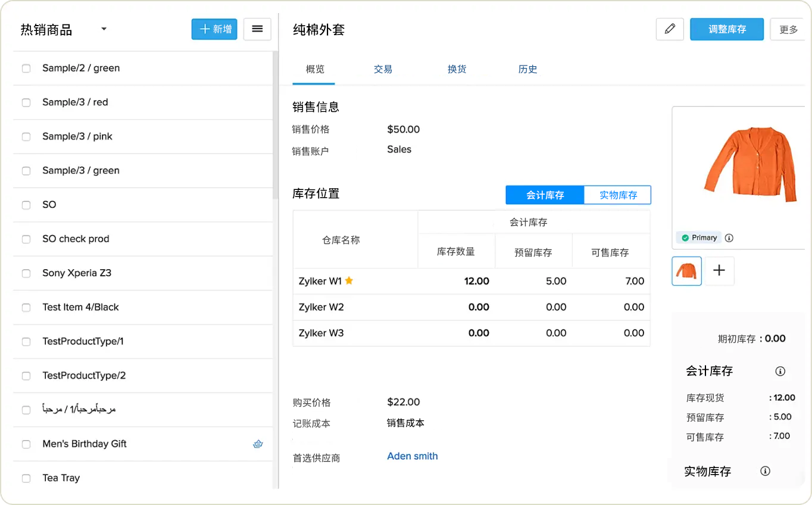Switch to the 交易 tab
Screen dimensions: 812x505
383,69
